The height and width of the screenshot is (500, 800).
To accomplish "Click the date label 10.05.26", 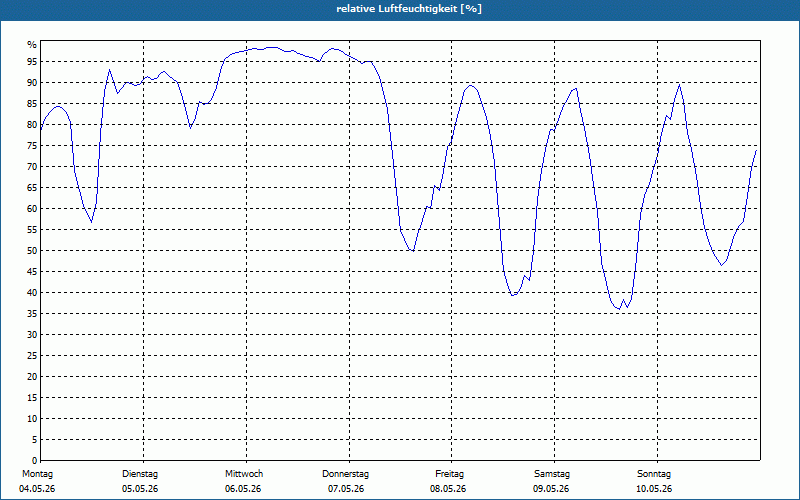I will point(654,489).
